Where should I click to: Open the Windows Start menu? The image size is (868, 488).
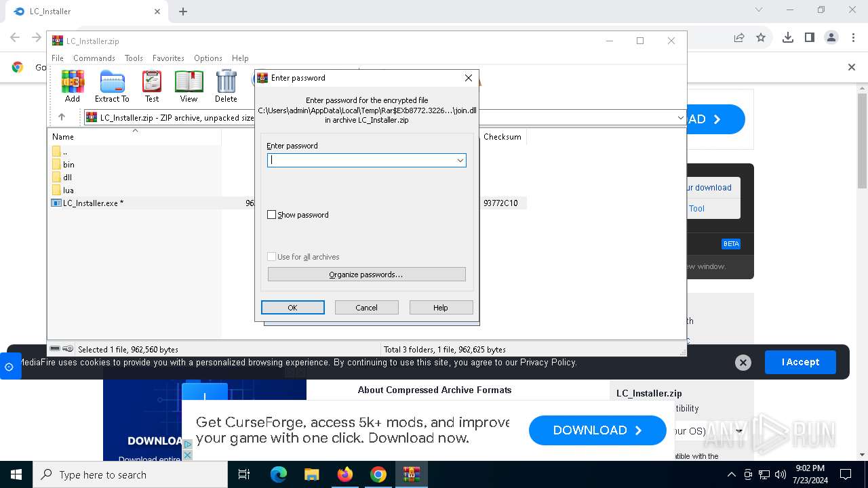point(16,474)
